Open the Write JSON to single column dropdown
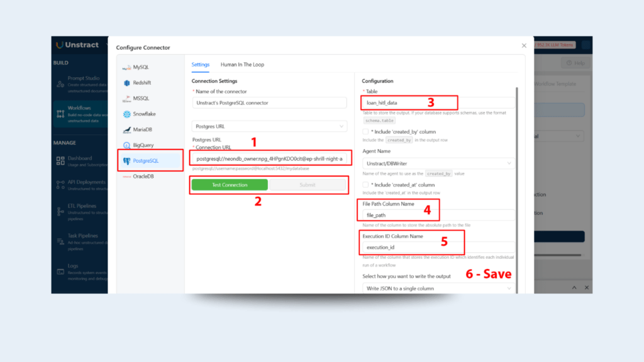 [x=438, y=288]
